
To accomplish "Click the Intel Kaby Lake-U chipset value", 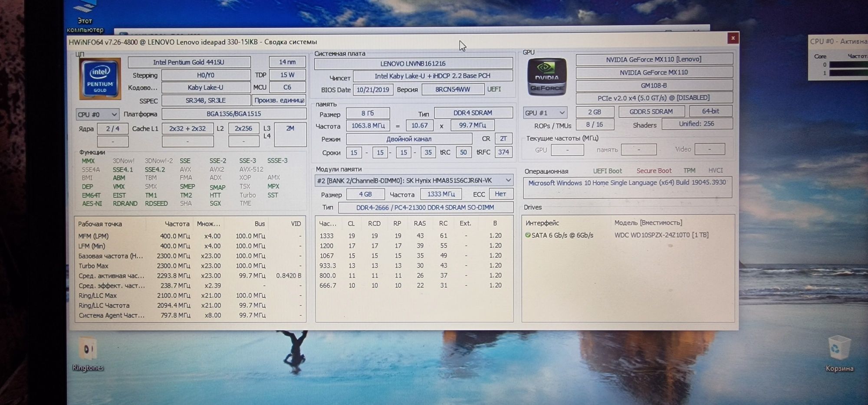I will point(433,76).
